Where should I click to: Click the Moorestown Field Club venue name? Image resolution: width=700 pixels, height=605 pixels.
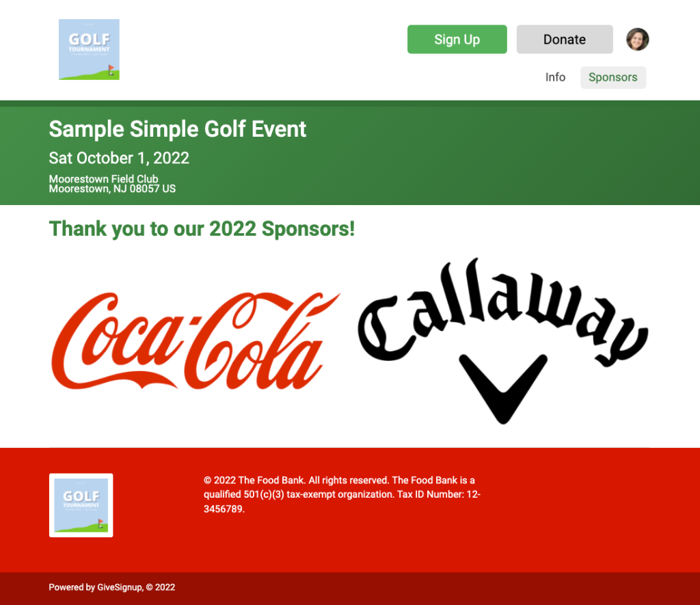point(104,178)
